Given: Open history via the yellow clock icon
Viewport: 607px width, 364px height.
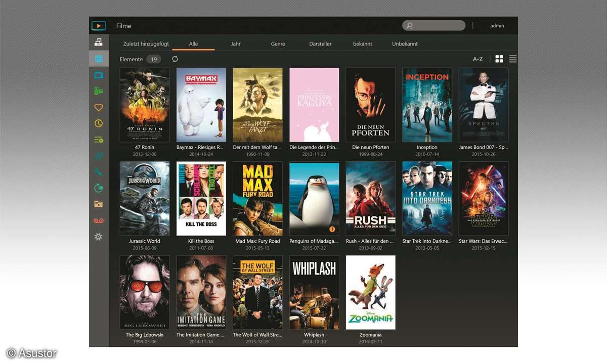Looking at the screenshot, I should coord(99,123).
